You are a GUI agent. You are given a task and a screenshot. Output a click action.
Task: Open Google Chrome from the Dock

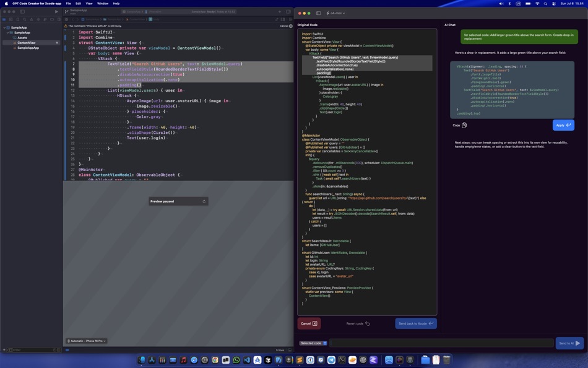[x=215, y=360]
